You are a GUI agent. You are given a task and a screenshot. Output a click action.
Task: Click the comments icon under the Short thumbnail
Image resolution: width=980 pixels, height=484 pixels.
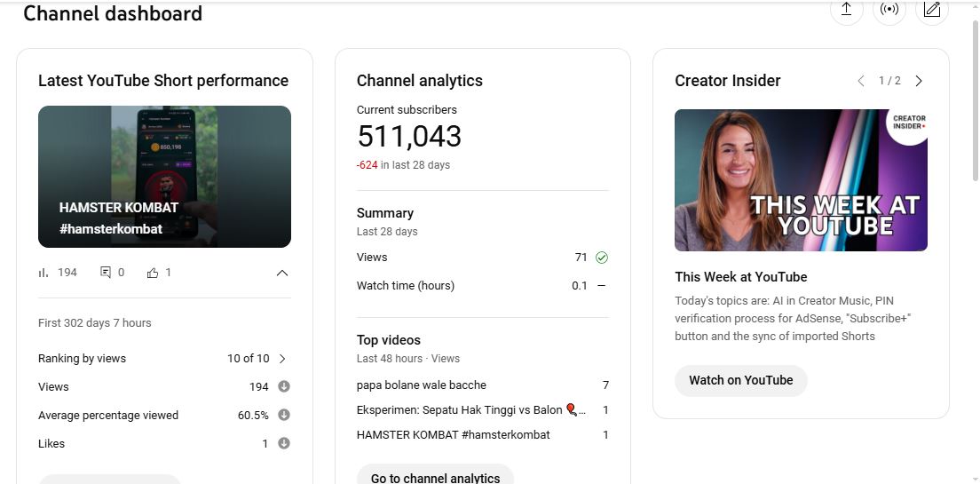[106, 273]
